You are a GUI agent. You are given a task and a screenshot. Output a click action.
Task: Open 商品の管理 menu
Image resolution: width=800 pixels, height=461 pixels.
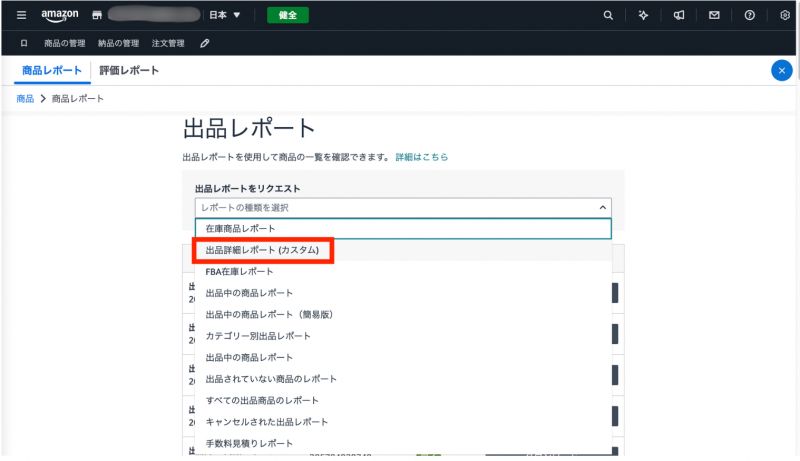[x=65, y=43]
